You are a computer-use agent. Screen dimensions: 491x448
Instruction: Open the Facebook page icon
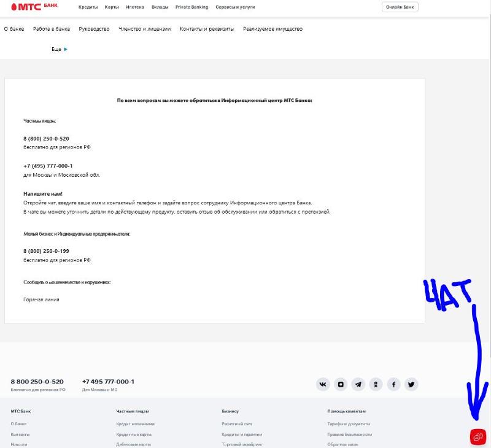(x=393, y=384)
